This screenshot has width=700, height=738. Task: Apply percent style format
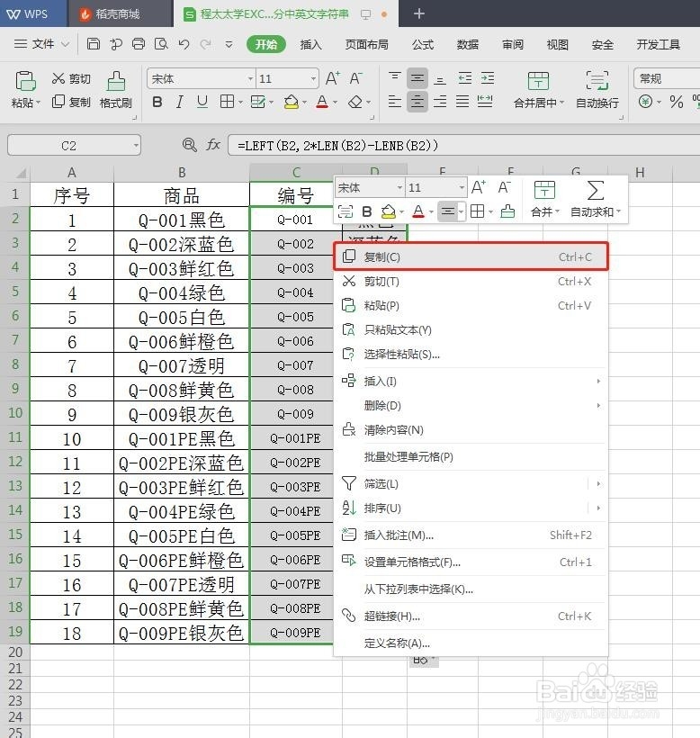click(x=677, y=102)
